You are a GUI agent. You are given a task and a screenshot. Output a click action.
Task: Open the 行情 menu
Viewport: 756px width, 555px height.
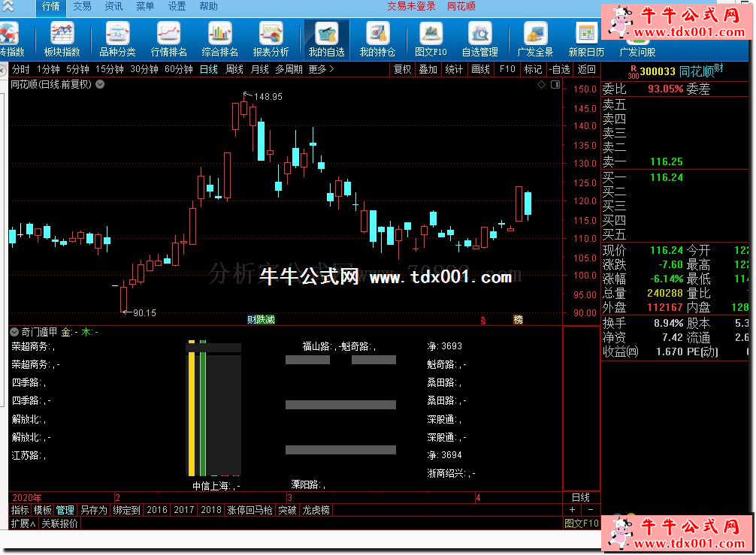click(x=50, y=6)
